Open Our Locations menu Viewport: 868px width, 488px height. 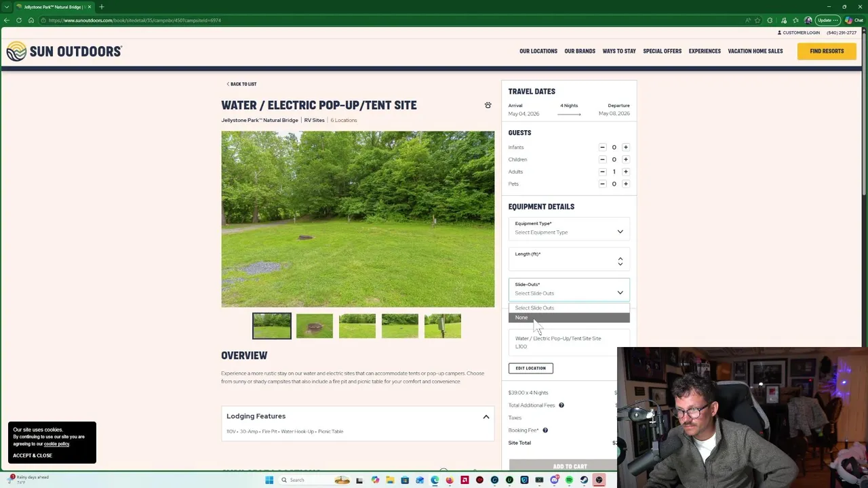click(538, 51)
